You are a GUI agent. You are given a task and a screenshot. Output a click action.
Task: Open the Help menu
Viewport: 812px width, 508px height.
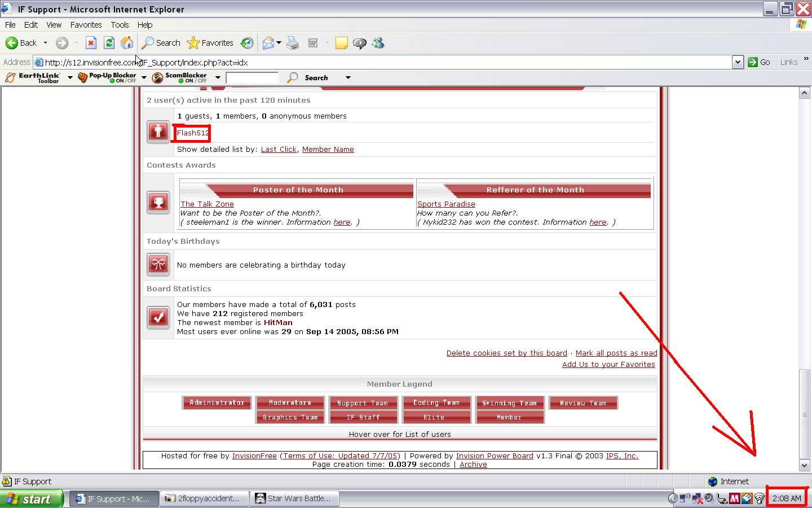145,25
